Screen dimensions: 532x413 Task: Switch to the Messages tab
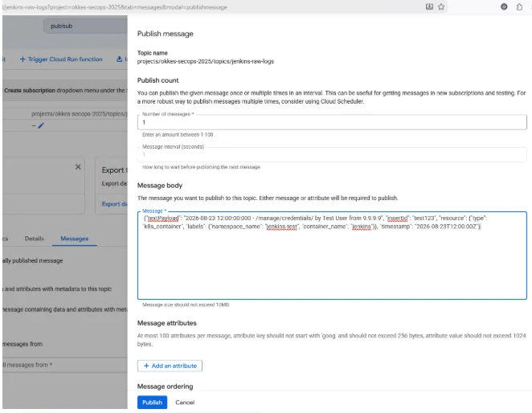pyautogui.click(x=74, y=239)
